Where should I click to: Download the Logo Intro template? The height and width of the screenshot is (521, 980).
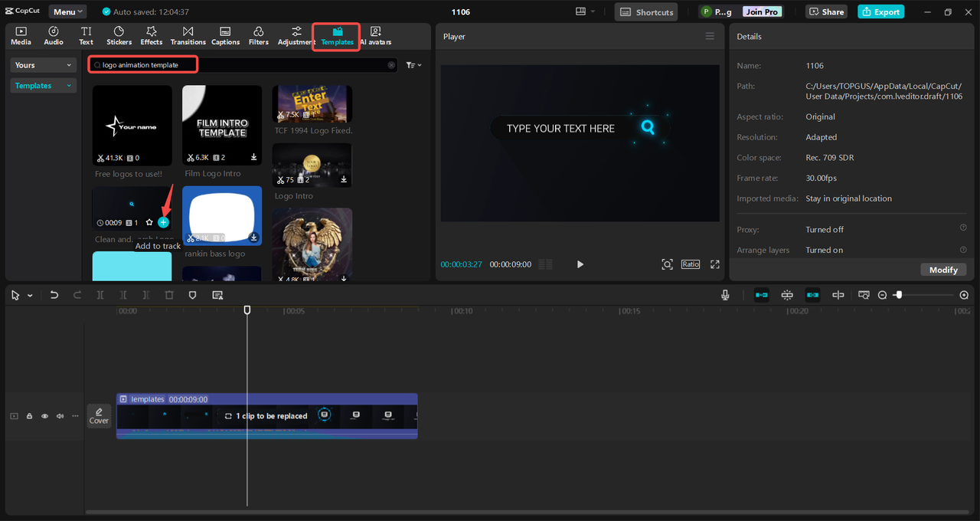[344, 179]
